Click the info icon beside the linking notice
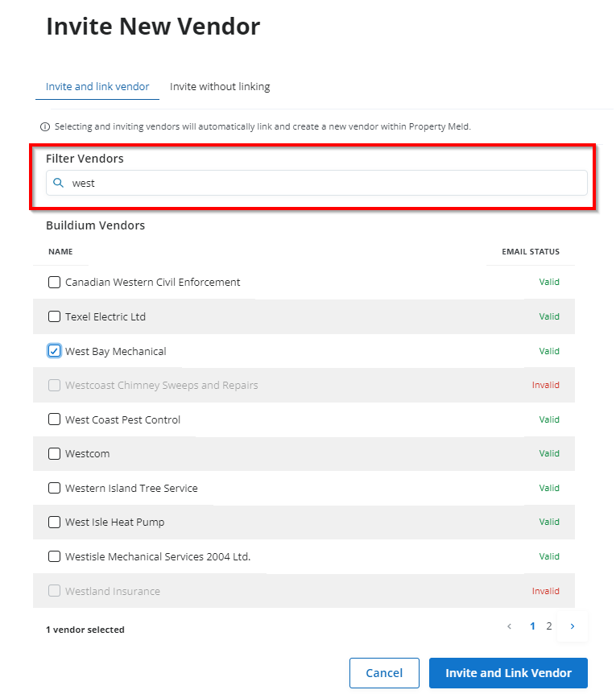This screenshot has width=616, height=694. (45, 127)
